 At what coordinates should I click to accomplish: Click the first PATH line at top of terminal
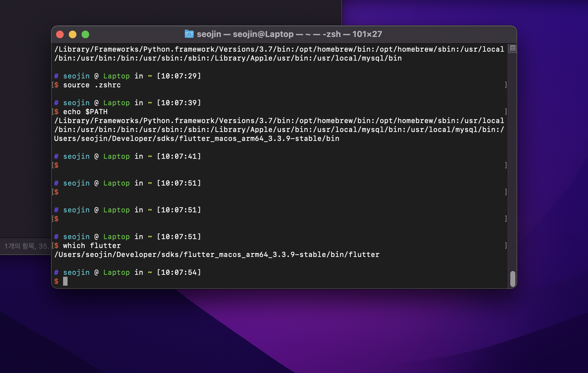point(279,49)
